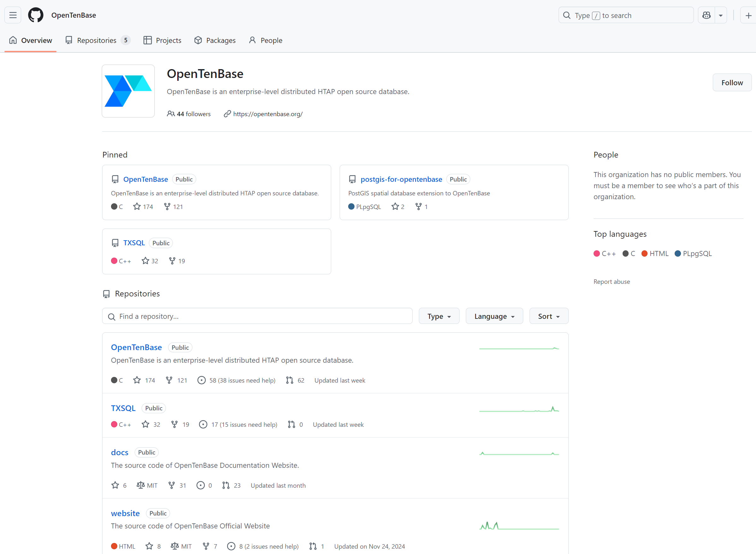Click OpenTenBase text in top header
756x554 pixels.
pyautogui.click(x=74, y=15)
